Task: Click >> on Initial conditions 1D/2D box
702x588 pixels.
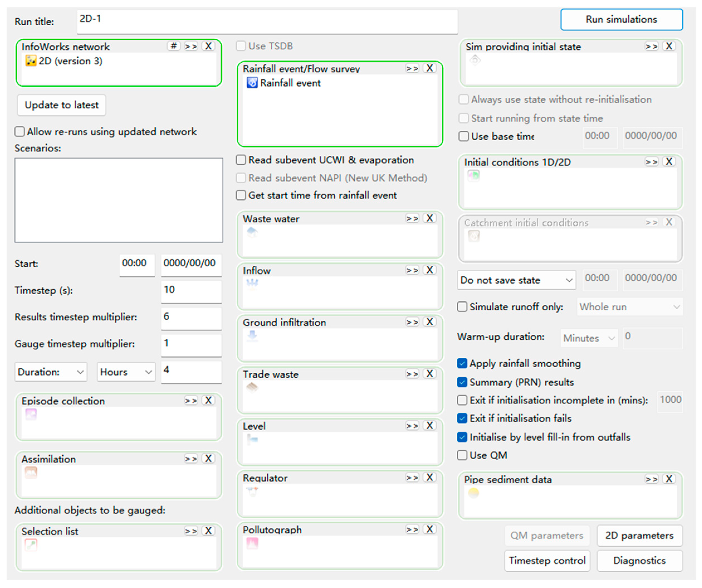Action: (x=652, y=162)
